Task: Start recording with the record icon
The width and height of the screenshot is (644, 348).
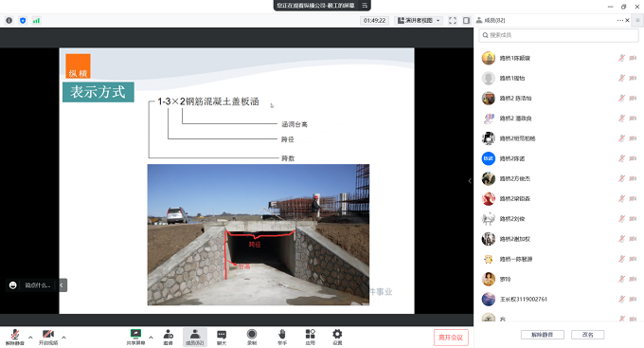Action: pos(252,337)
